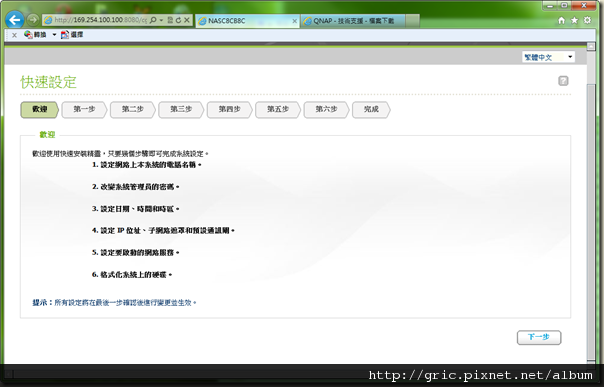Select the 第四步 wizard step

coord(230,110)
